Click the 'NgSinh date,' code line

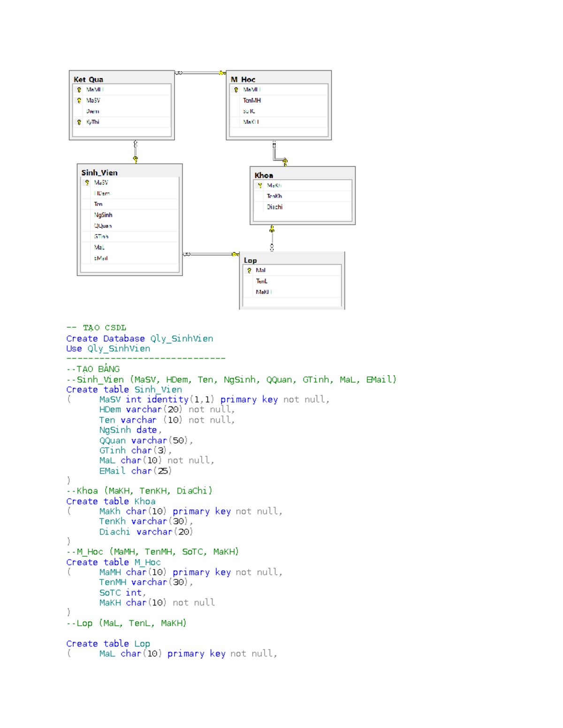[130, 430]
